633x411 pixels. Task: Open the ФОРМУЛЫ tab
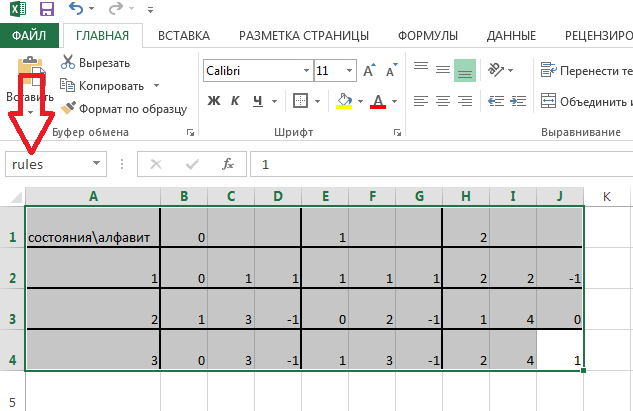pos(428,36)
